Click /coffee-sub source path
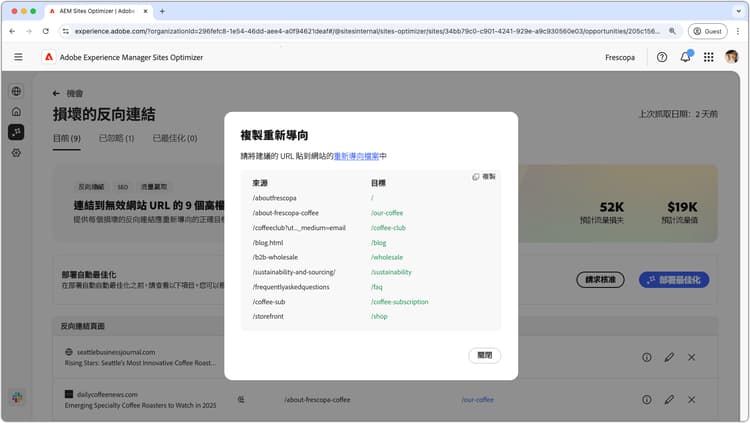The width and height of the screenshot is (750, 423). point(269,302)
